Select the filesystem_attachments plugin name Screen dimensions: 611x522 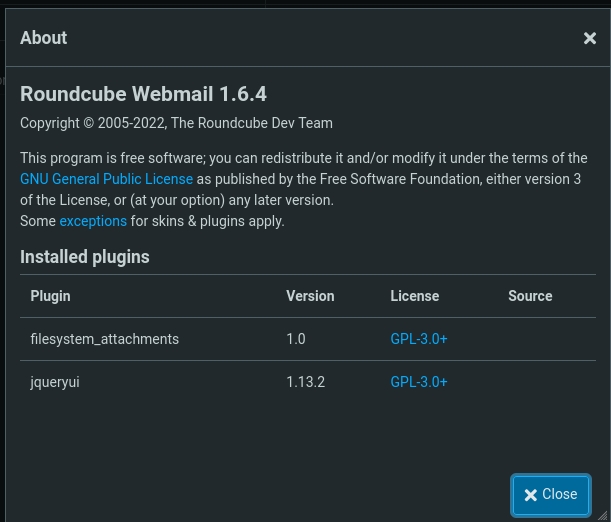tap(104, 339)
